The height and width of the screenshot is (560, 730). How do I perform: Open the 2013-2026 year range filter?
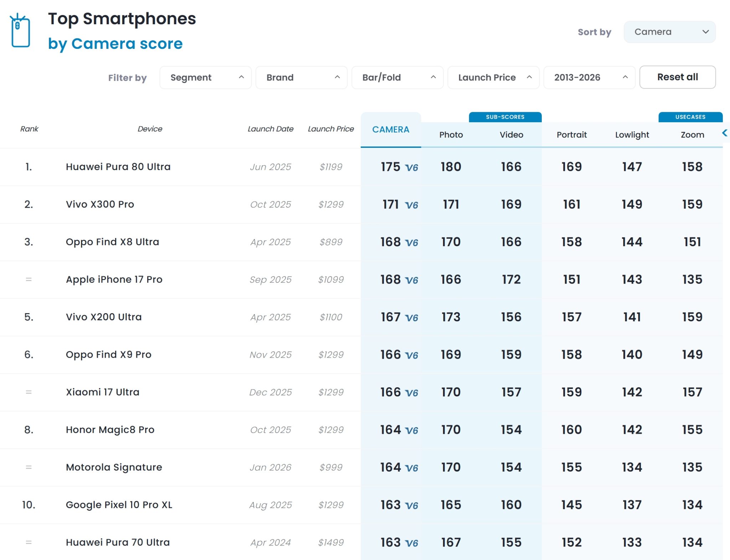point(589,77)
